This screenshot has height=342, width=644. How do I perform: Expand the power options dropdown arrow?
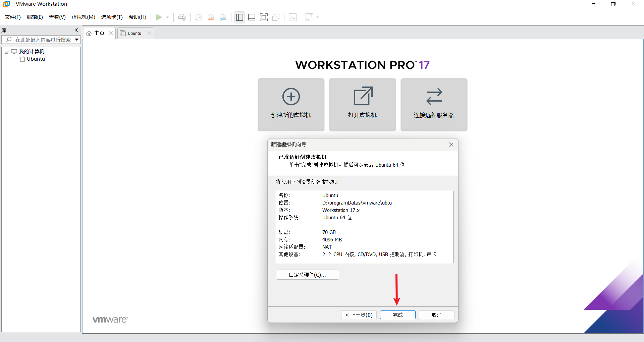[x=167, y=17]
